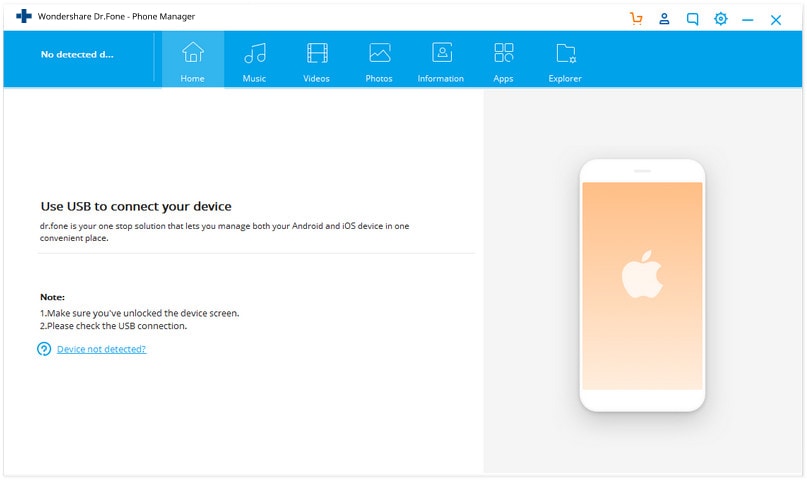Switch to the Videos tab label
807x480 pixels.
coord(316,79)
